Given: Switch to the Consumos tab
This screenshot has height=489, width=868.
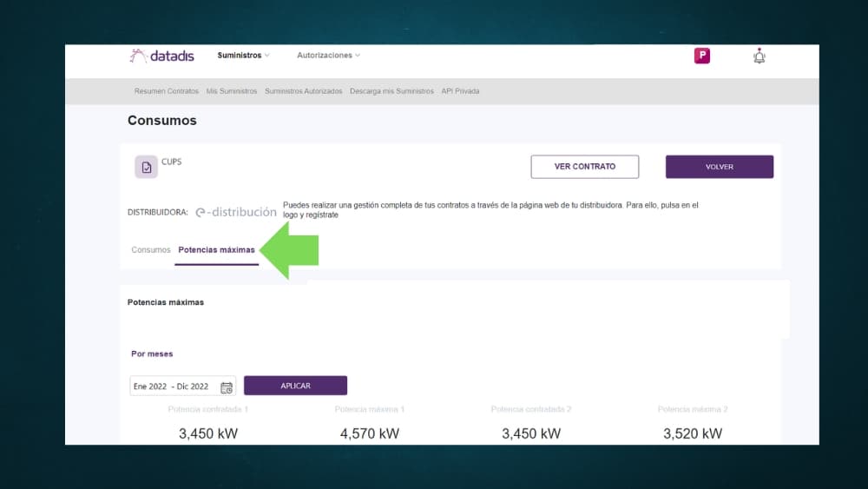Looking at the screenshot, I should tap(151, 250).
